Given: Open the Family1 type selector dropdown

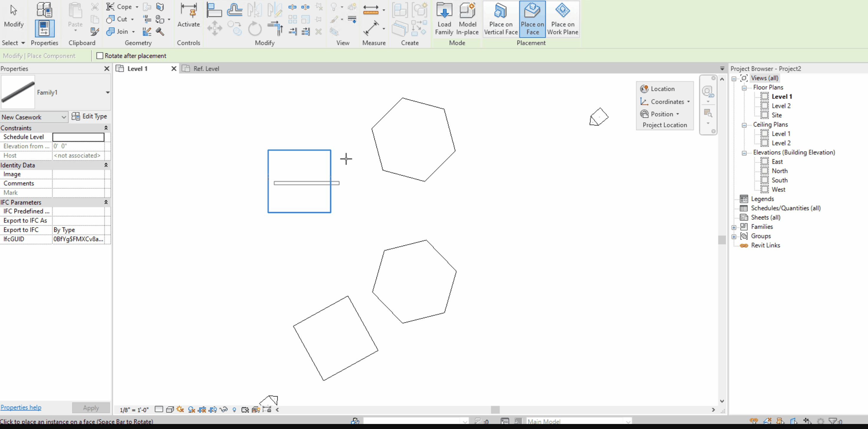Looking at the screenshot, I should click(x=107, y=92).
